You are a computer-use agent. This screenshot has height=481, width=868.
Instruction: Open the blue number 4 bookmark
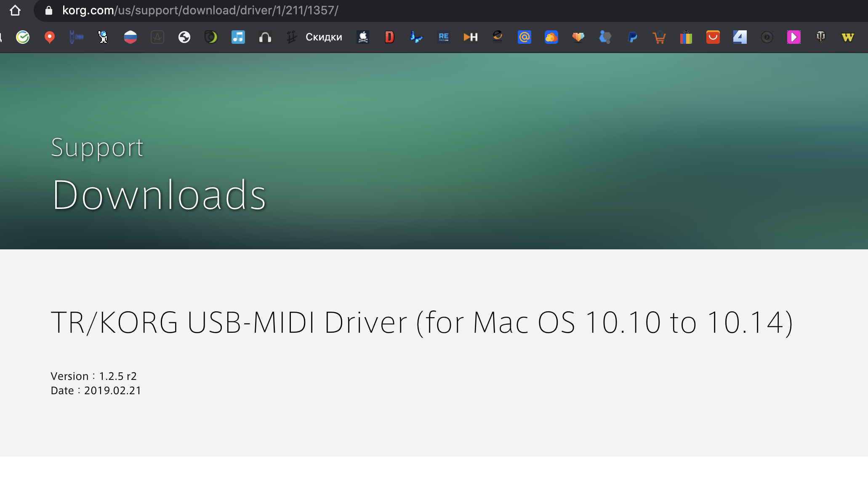[740, 37]
